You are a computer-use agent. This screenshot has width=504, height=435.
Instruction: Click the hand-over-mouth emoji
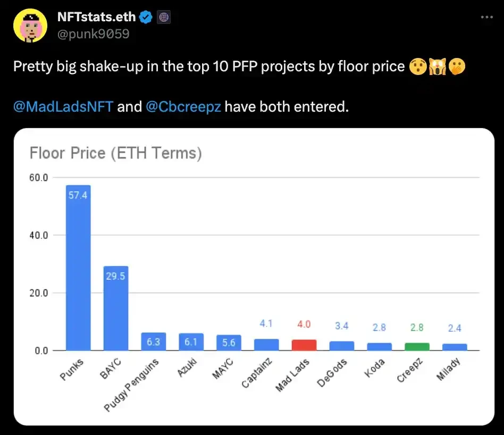(457, 67)
